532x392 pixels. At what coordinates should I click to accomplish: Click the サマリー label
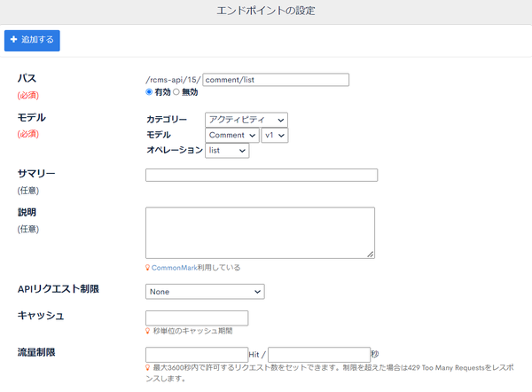click(x=36, y=174)
